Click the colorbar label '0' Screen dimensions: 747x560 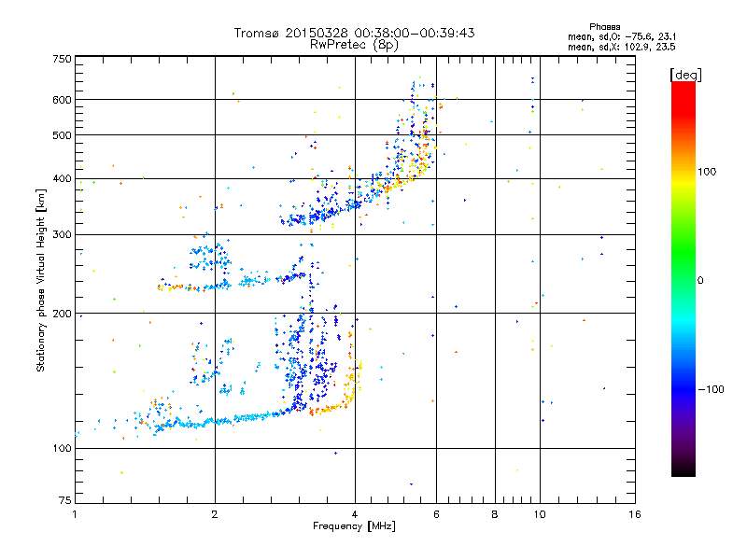[700, 280]
